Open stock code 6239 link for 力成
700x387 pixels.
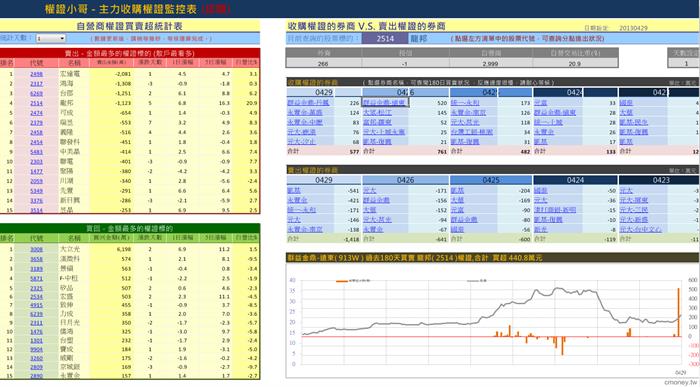[x=37, y=314]
